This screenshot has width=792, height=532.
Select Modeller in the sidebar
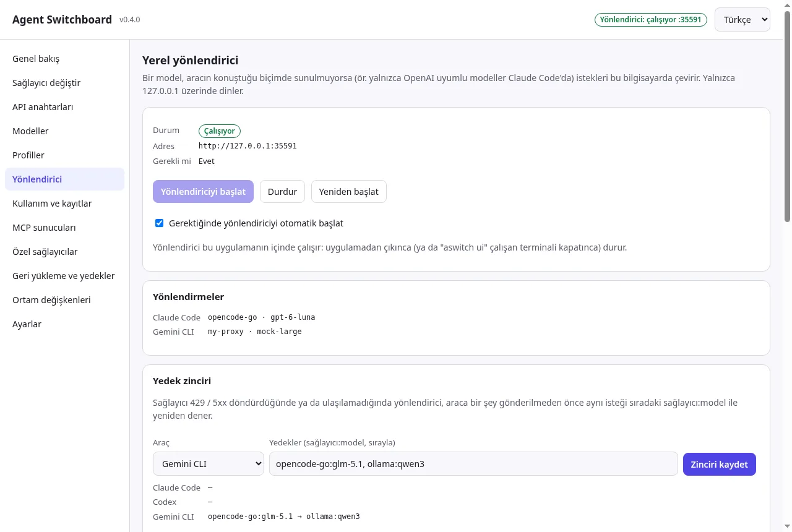pos(64,131)
